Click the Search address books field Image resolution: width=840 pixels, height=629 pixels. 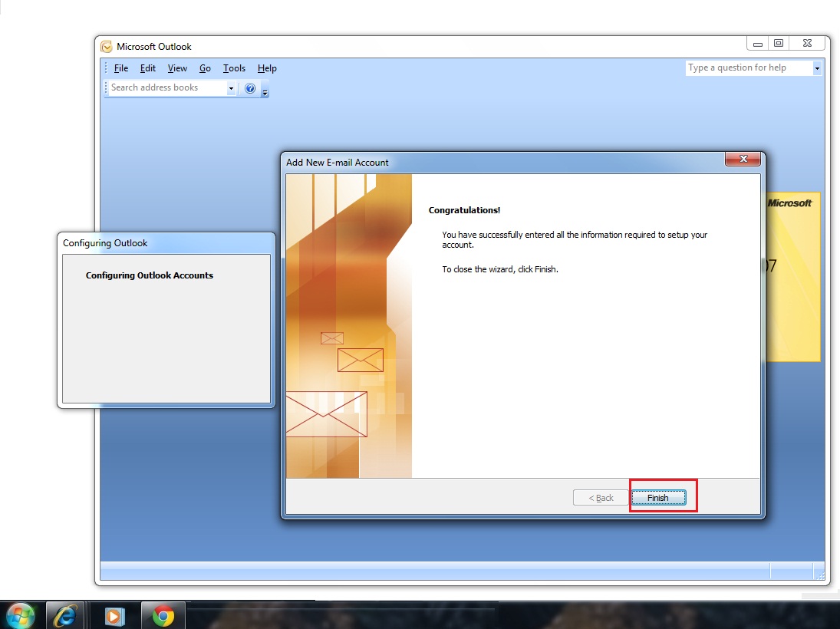(168, 87)
